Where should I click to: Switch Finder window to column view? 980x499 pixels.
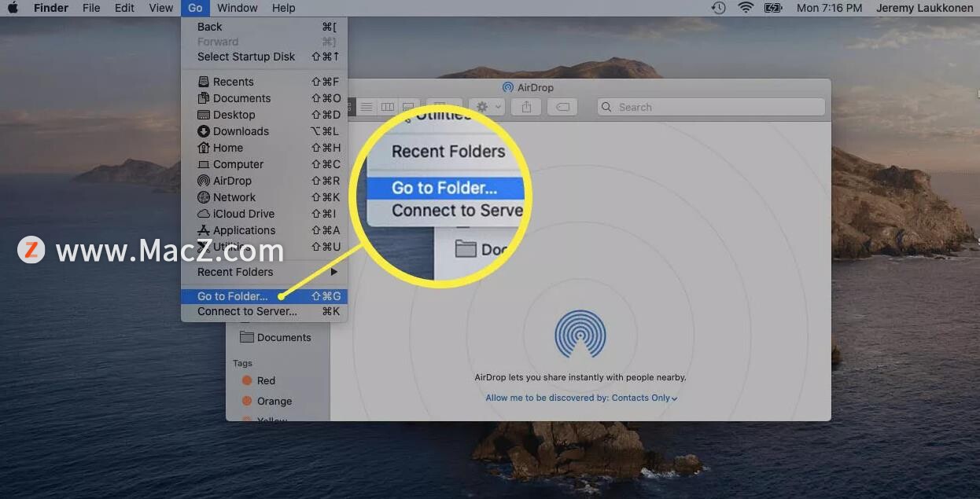[387, 107]
